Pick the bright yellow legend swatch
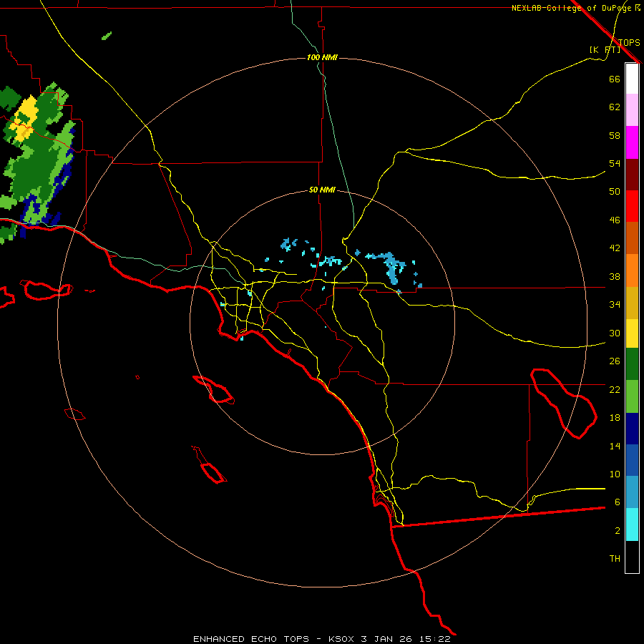The width and height of the screenshot is (644, 644). tap(632, 333)
